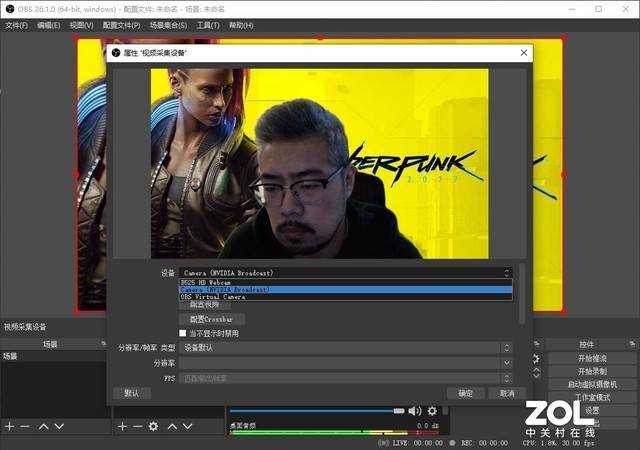Pop out the 控件 dock icon
The width and height of the screenshot is (640, 450).
point(632,344)
